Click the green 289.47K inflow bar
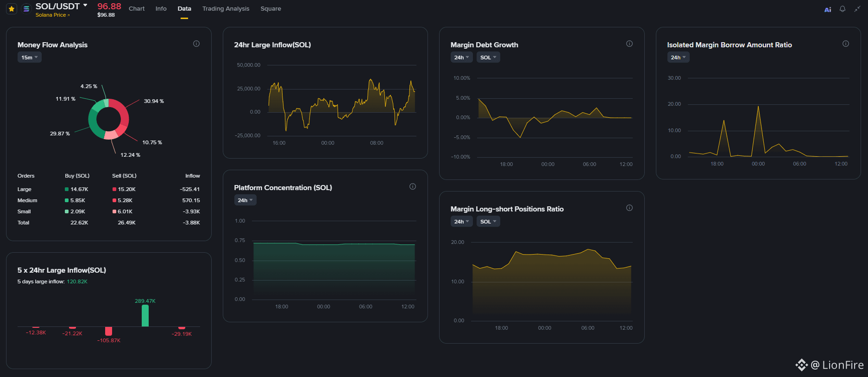 click(145, 316)
